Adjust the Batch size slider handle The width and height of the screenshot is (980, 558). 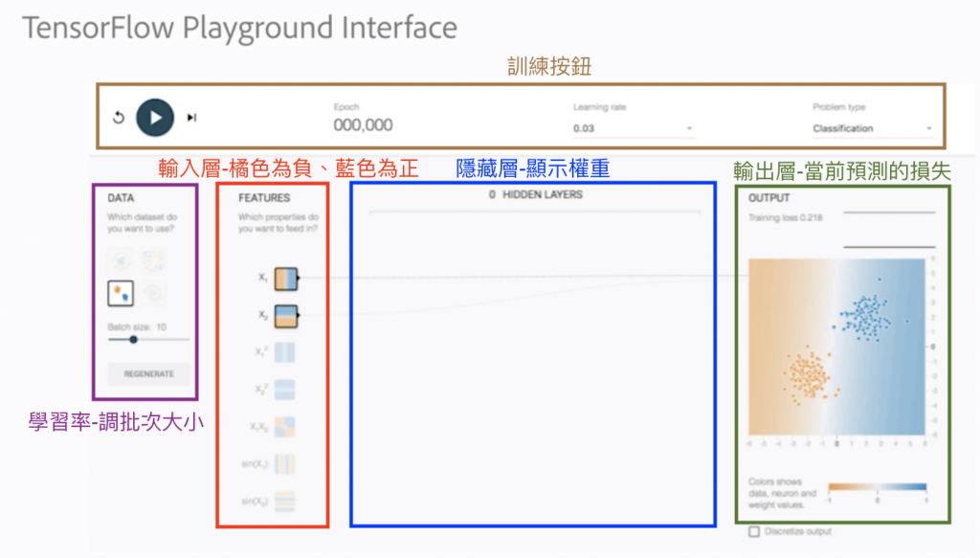(133, 340)
